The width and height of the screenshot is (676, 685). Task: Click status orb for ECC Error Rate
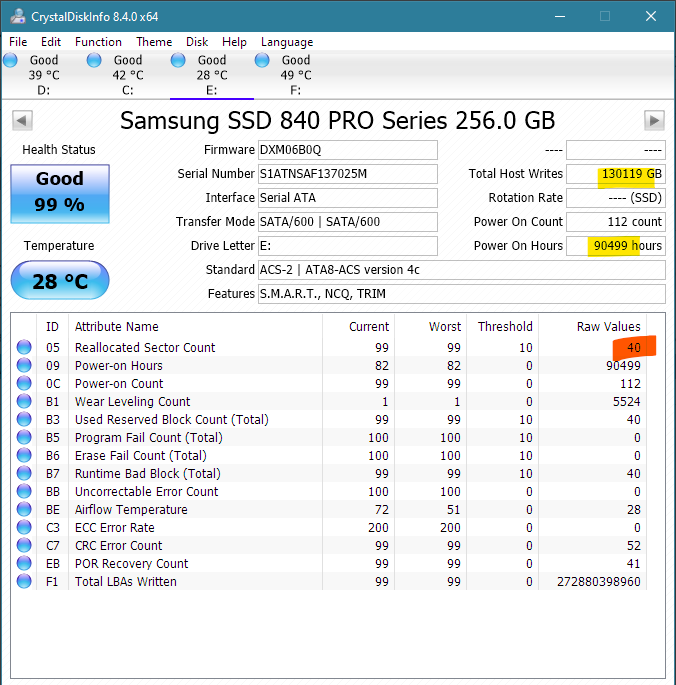(24, 527)
